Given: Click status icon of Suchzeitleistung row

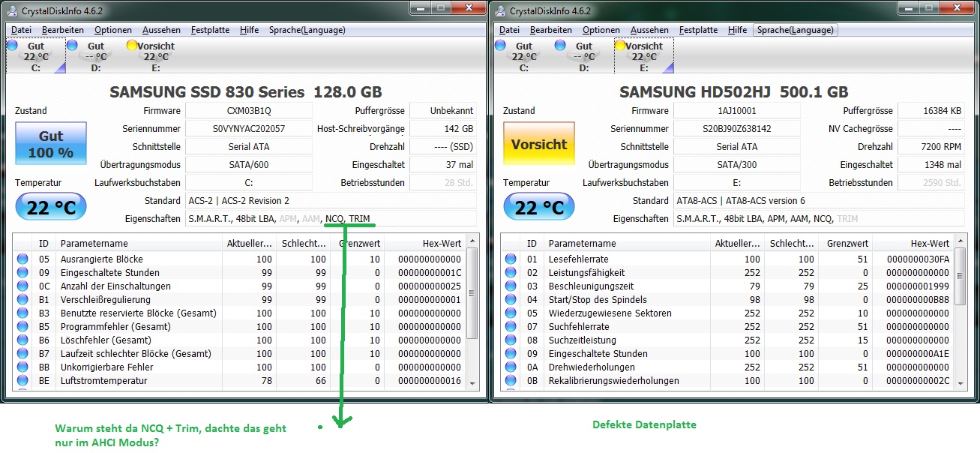Looking at the screenshot, I should click(x=511, y=340).
